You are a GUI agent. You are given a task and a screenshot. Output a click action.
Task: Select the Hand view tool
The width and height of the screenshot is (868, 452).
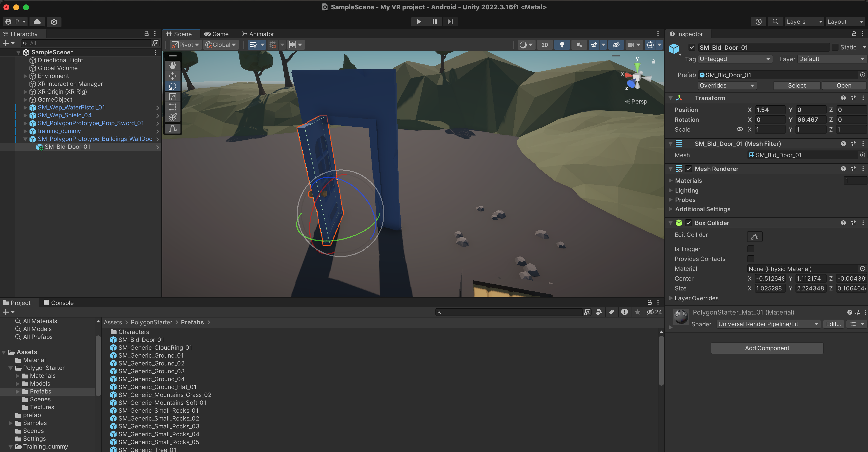pos(173,65)
